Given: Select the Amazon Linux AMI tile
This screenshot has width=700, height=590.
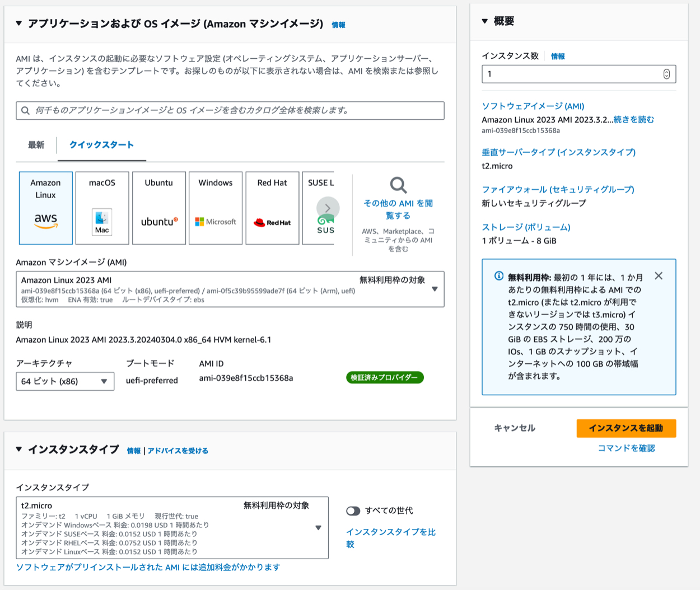Looking at the screenshot, I should tap(46, 208).
